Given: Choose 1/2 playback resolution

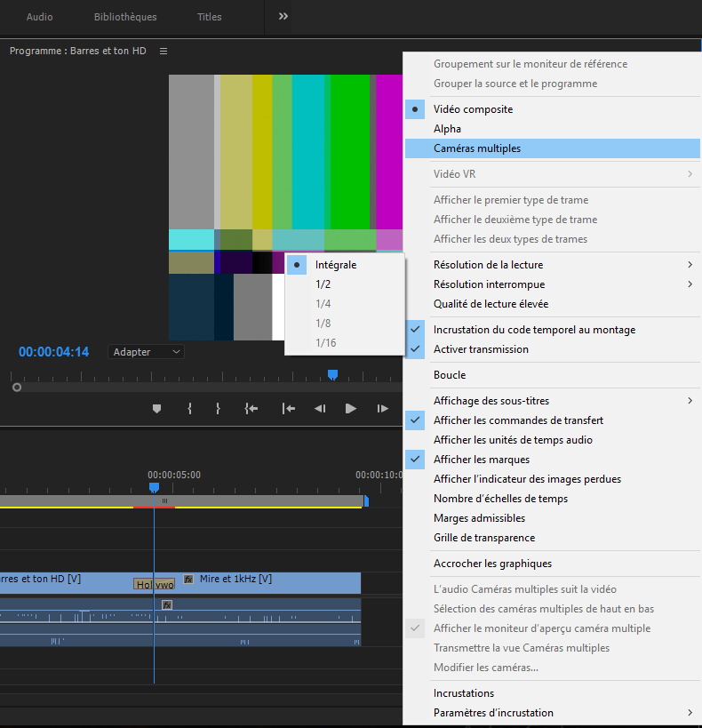Looking at the screenshot, I should (323, 284).
